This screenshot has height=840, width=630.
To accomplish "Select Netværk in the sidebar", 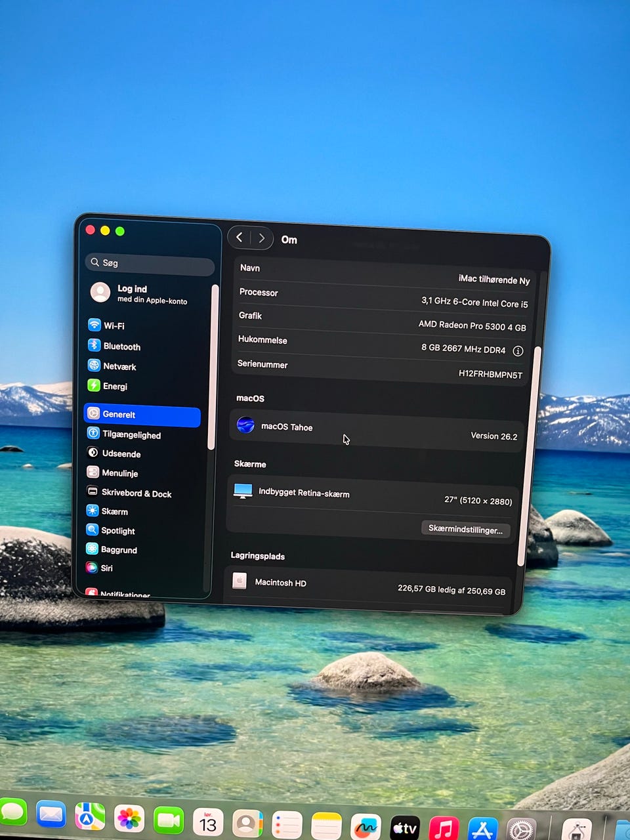I will 112,366.
